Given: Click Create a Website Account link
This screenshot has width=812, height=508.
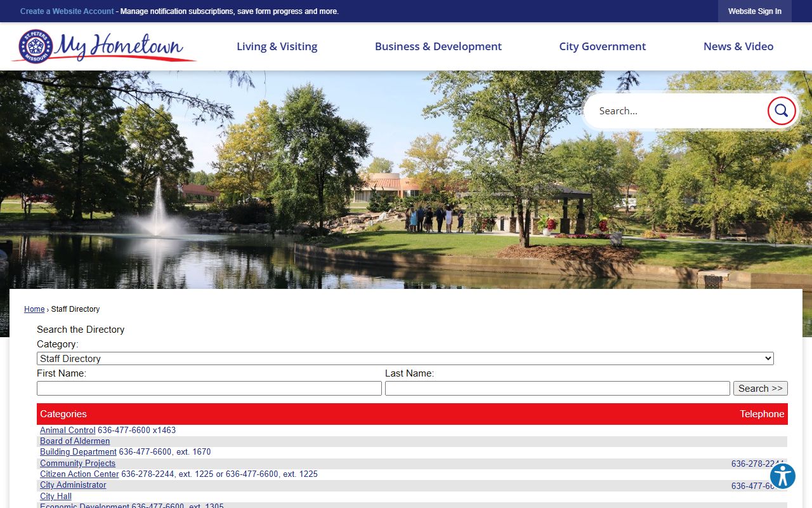Looking at the screenshot, I should tap(67, 11).
